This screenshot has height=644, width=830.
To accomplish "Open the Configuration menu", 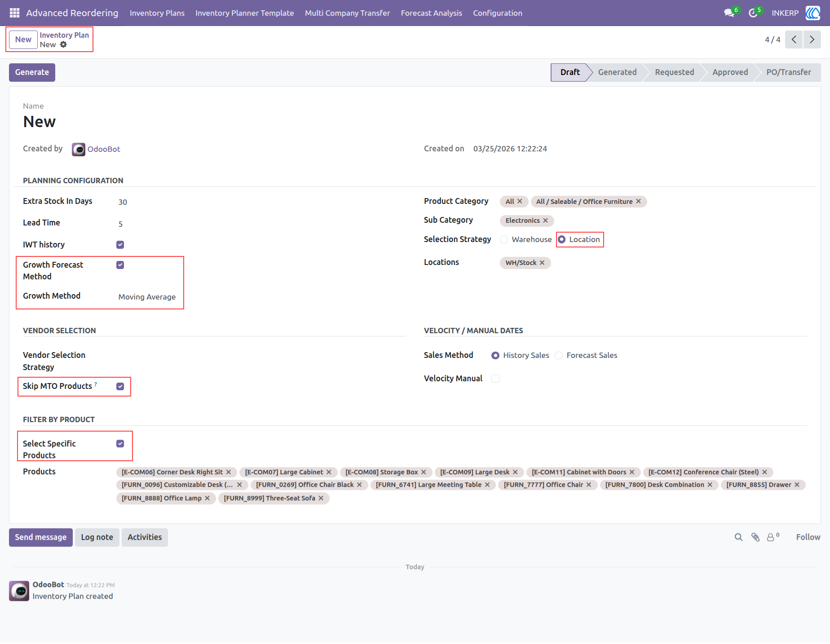I will pos(498,13).
